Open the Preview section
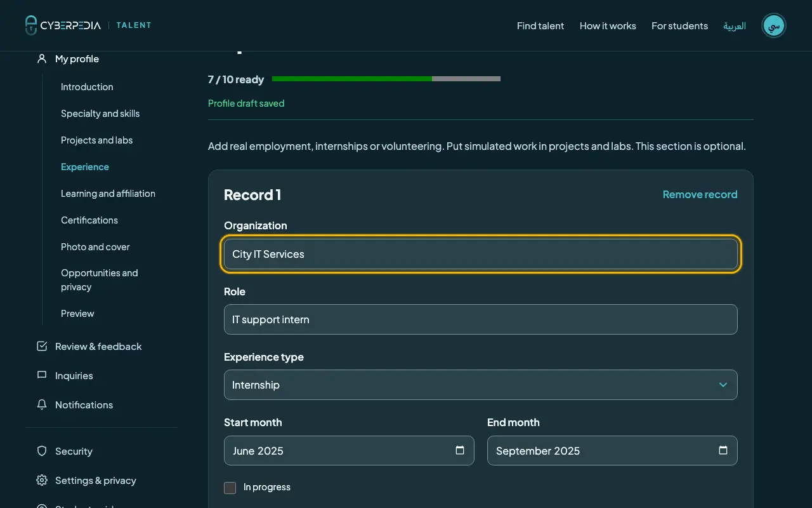This screenshot has width=812, height=508. tap(77, 314)
